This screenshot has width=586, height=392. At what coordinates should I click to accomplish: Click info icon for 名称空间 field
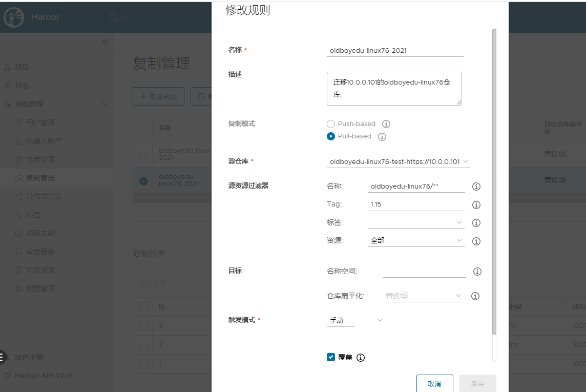477,272
